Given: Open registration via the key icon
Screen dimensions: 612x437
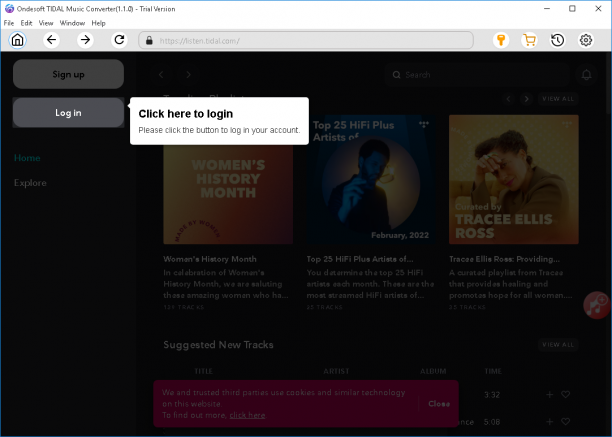Looking at the screenshot, I should click(501, 40).
